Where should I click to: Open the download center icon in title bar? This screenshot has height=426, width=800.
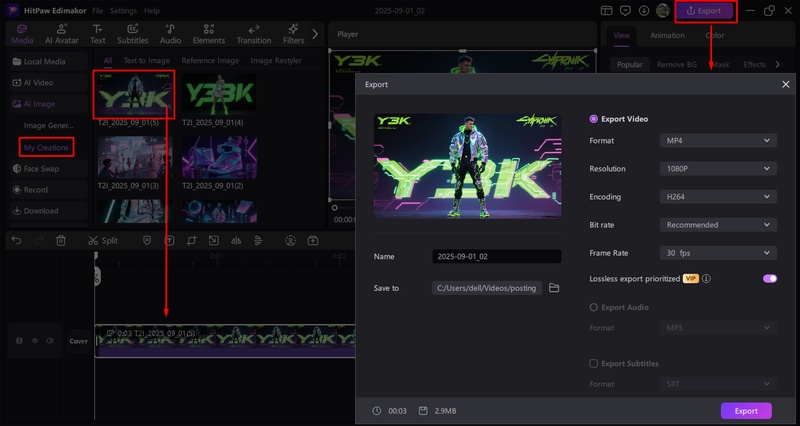tap(644, 11)
